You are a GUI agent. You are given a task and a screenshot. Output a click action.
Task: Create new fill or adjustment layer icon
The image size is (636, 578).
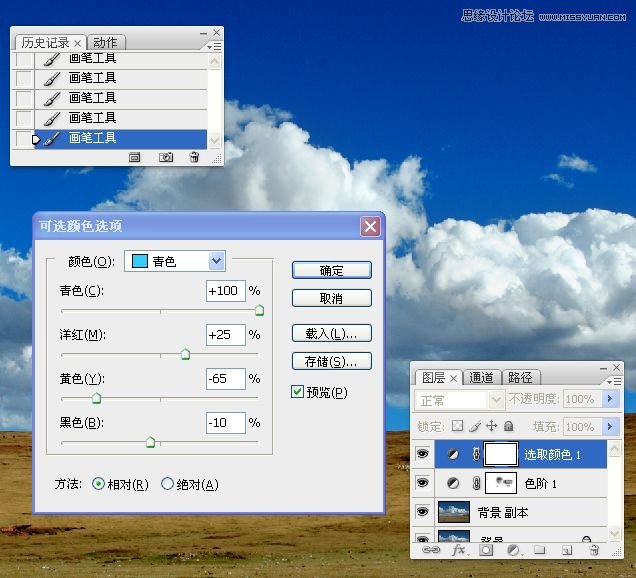coord(514,550)
